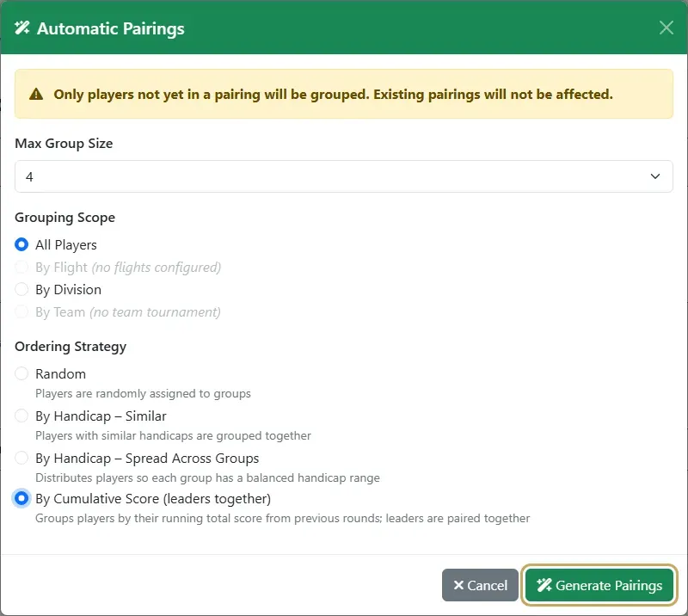The height and width of the screenshot is (616, 688).
Task: Click the 'Only players not yet in a pairing' warning
Action: [x=333, y=94]
